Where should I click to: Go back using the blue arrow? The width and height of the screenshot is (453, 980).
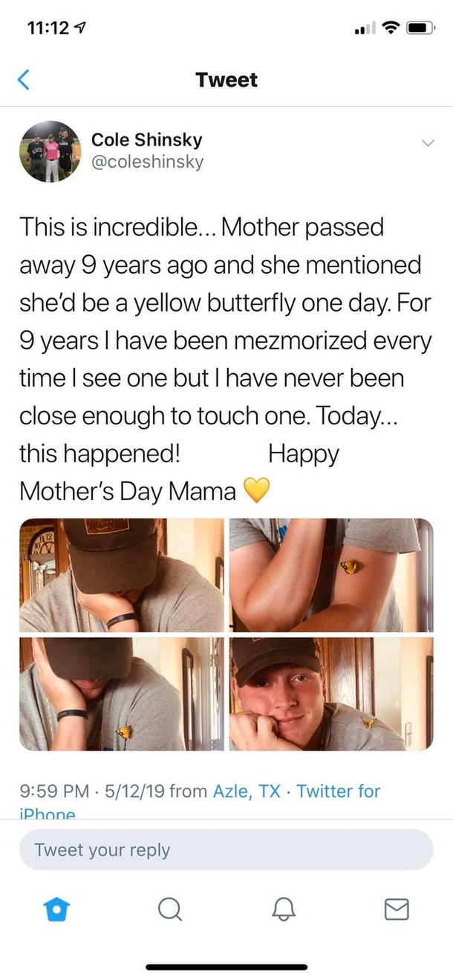click(x=24, y=79)
